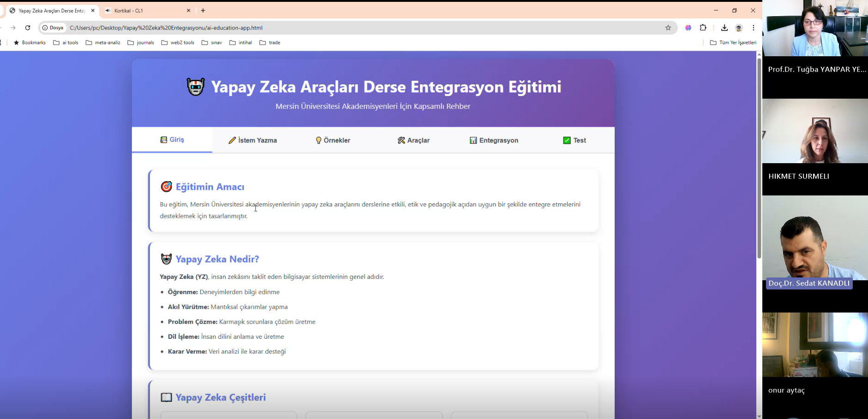Viewport: 868px width, 419px height.
Task: Close the Kortikal - CL1 tab
Action: tap(188, 10)
